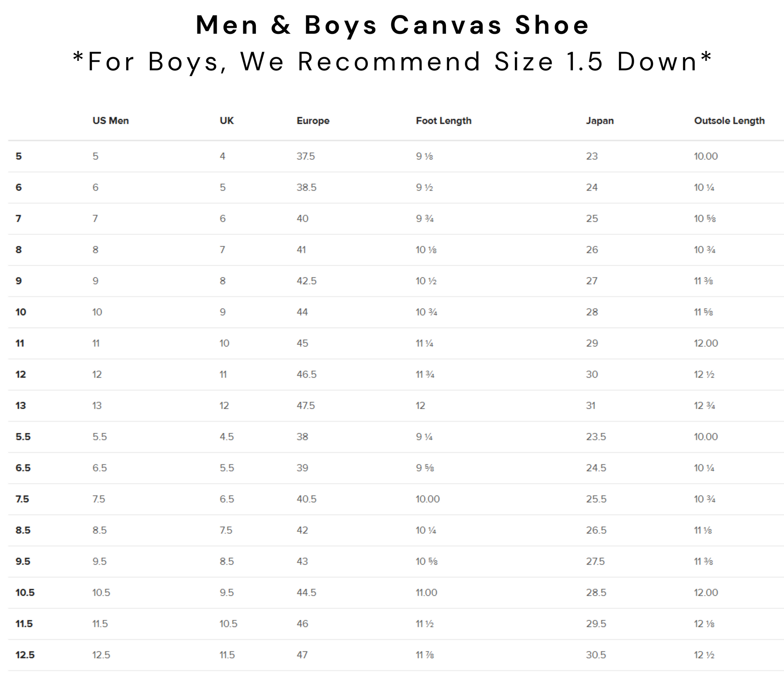Select Japan value 30.5
This screenshot has width=784, height=684.
[596, 655]
